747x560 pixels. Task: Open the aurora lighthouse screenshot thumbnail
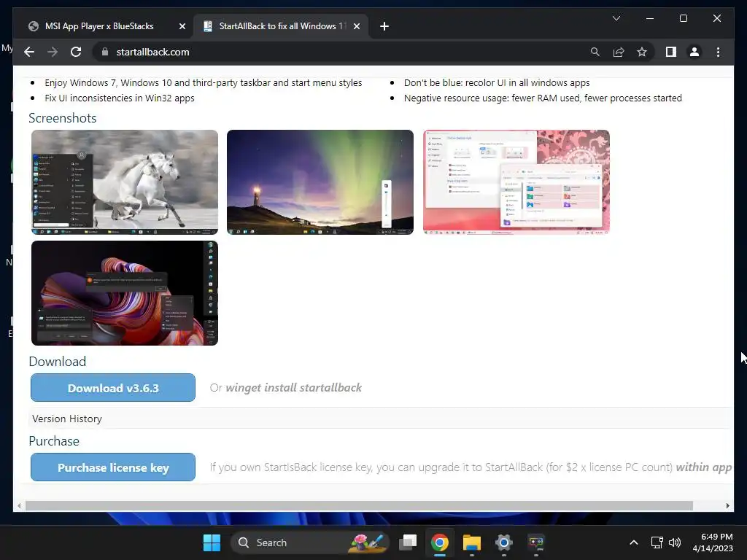320,182
